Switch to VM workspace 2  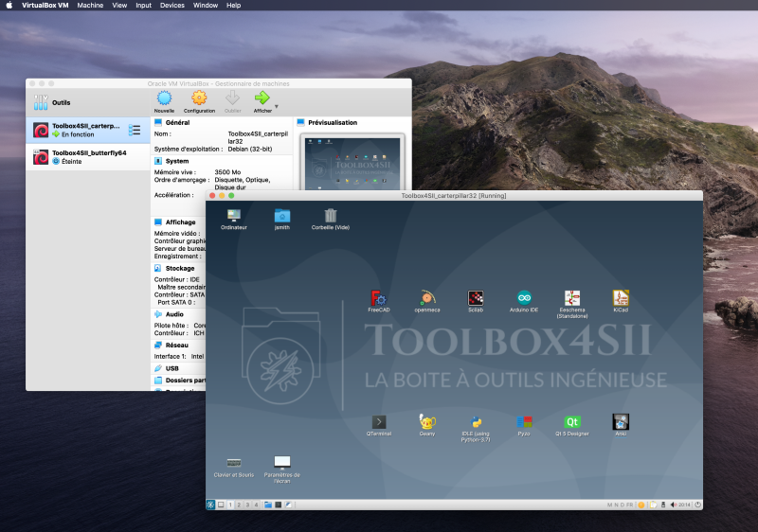239,505
